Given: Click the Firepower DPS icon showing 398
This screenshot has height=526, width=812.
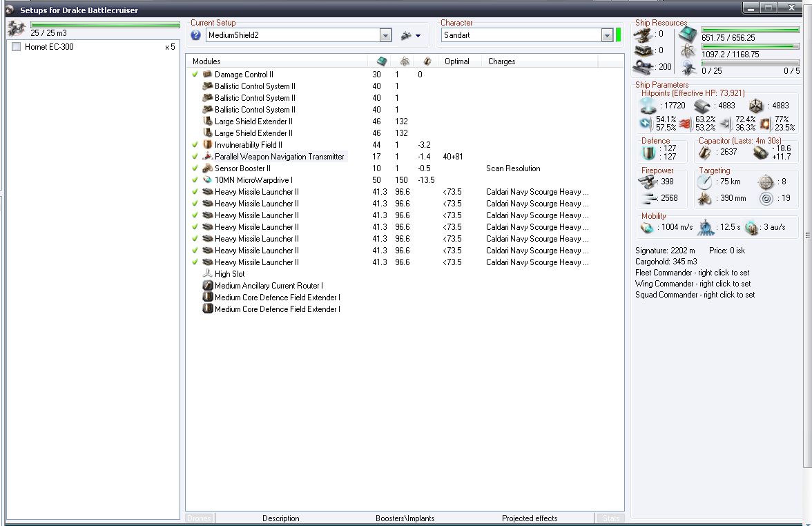Looking at the screenshot, I should pyautogui.click(x=647, y=182).
